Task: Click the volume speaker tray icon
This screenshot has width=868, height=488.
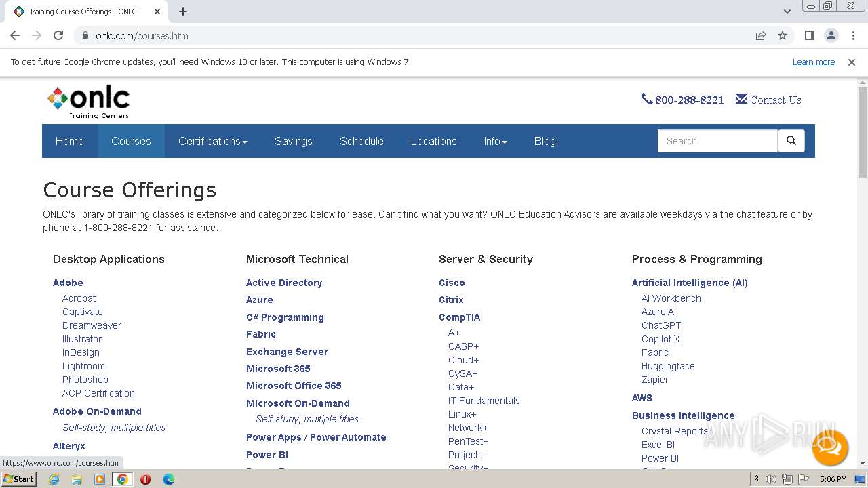Action: pos(771,479)
